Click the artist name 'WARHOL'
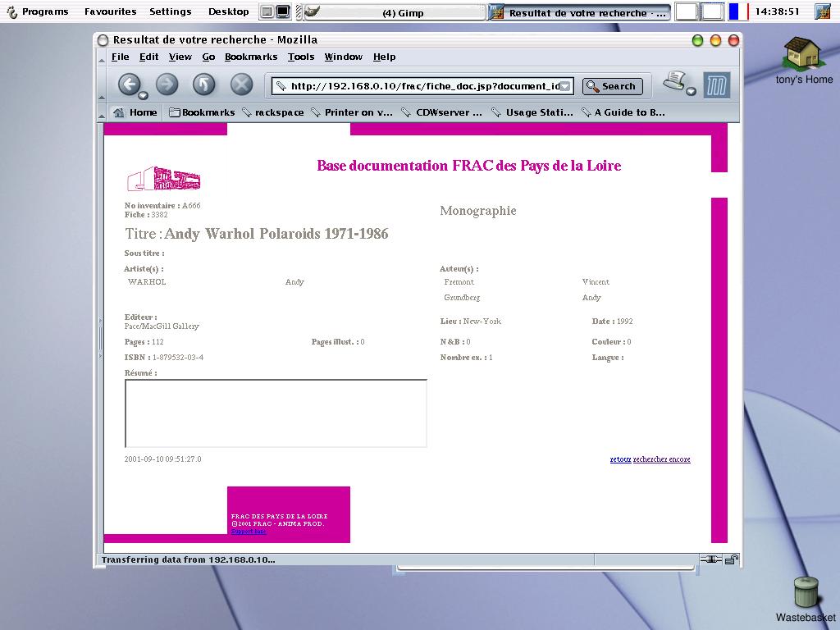 coord(147,282)
